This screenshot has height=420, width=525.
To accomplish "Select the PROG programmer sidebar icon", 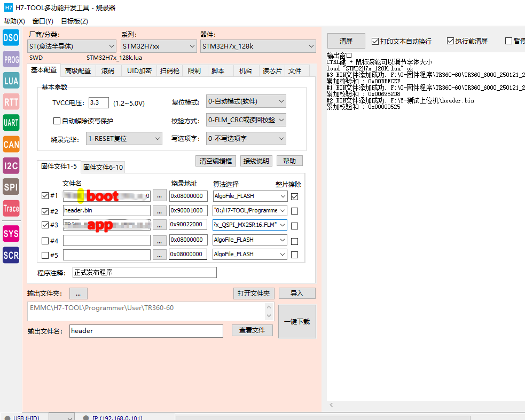I will pos(11,60).
